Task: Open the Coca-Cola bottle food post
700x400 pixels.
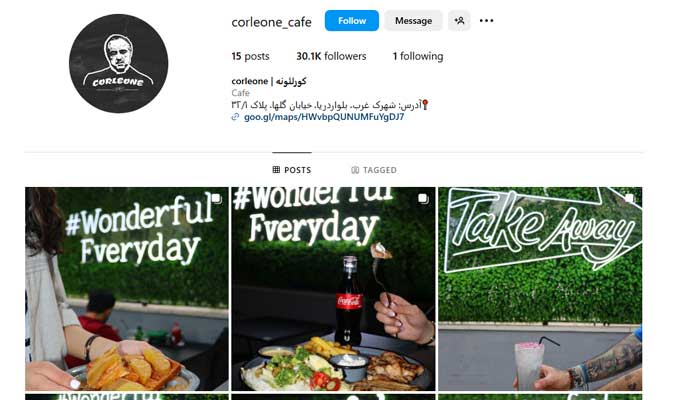Action: (x=333, y=289)
